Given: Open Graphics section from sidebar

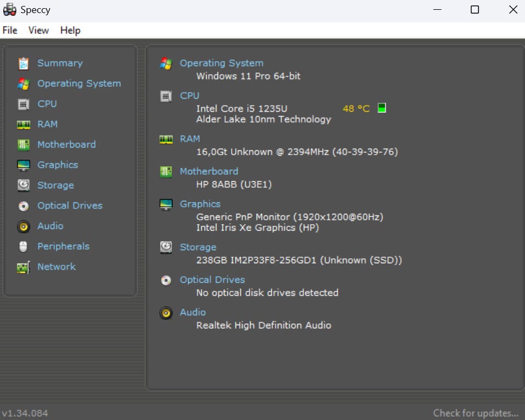Looking at the screenshot, I should [x=57, y=165].
